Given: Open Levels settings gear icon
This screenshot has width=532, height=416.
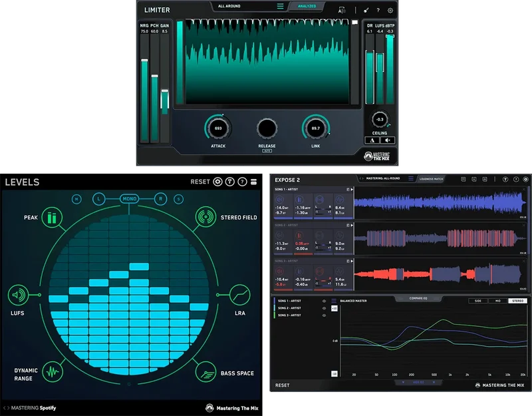Looking at the screenshot, I should [218, 182].
